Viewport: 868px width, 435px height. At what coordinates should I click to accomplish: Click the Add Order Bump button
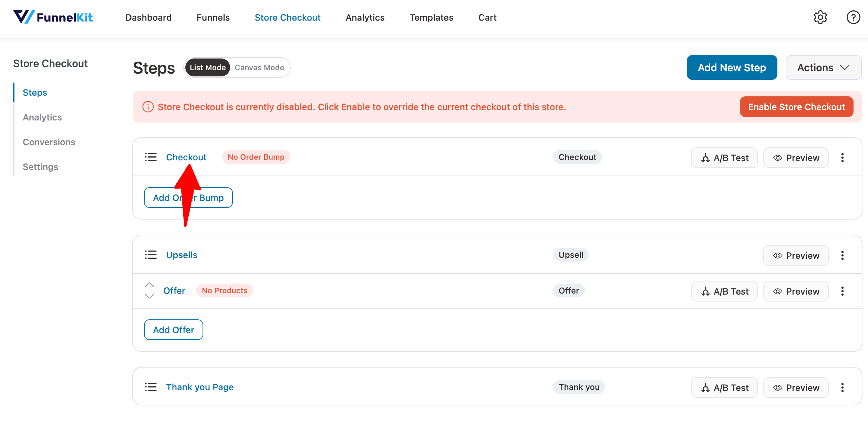tap(188, 198)
